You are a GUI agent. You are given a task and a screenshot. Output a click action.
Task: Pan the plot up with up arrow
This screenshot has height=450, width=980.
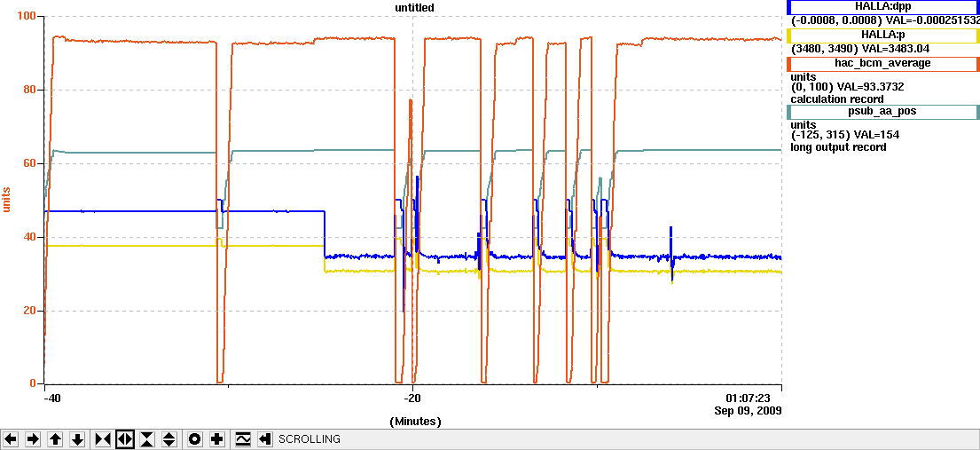[56, 439]
